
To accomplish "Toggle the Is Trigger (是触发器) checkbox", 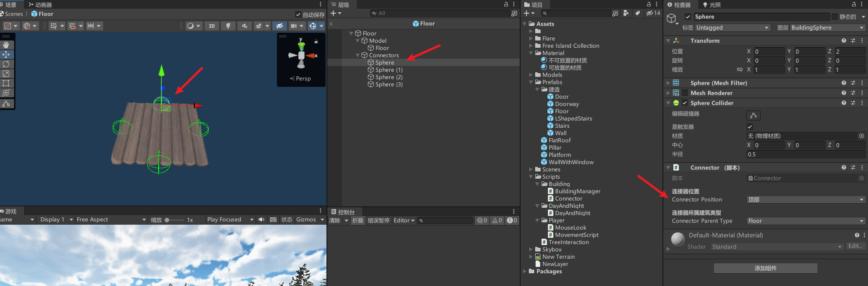I will point(750,127).
